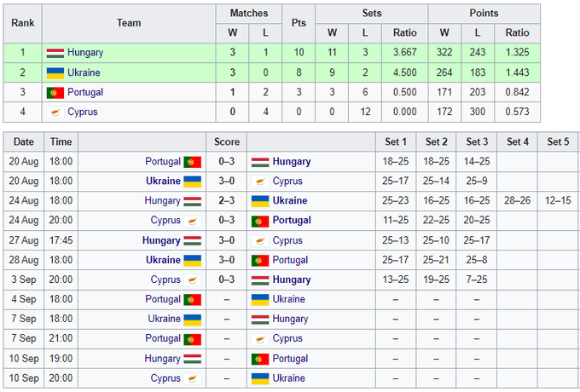Open the bold Portugal link in the 24 Aug 20:00 match
The width and height of the screenshot is (580, 392).
[x=293, y=221]
